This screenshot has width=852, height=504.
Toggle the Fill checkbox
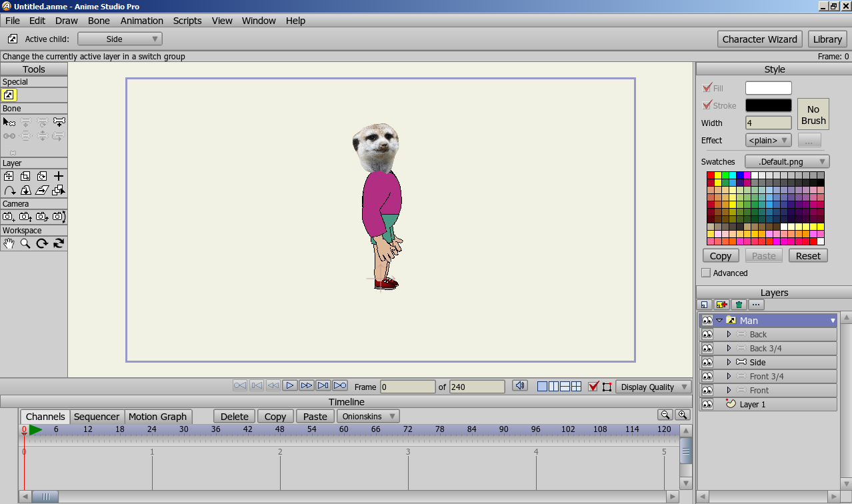[707, 87]
